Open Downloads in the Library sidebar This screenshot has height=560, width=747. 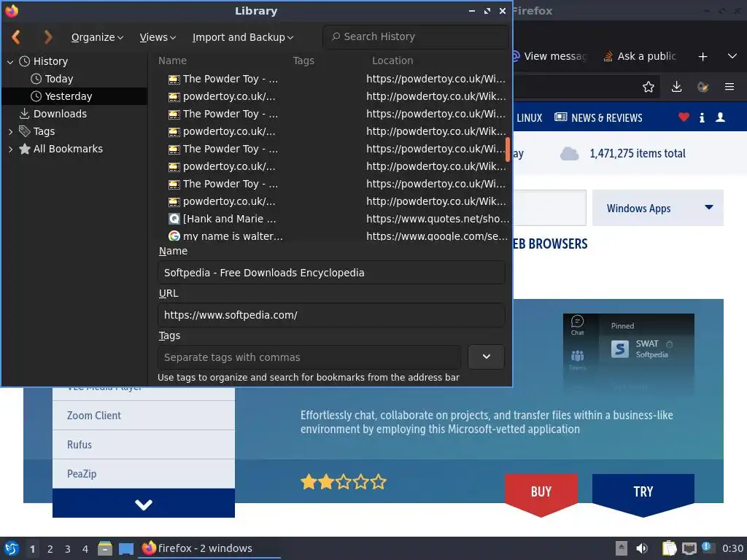(x=60, y=114)
